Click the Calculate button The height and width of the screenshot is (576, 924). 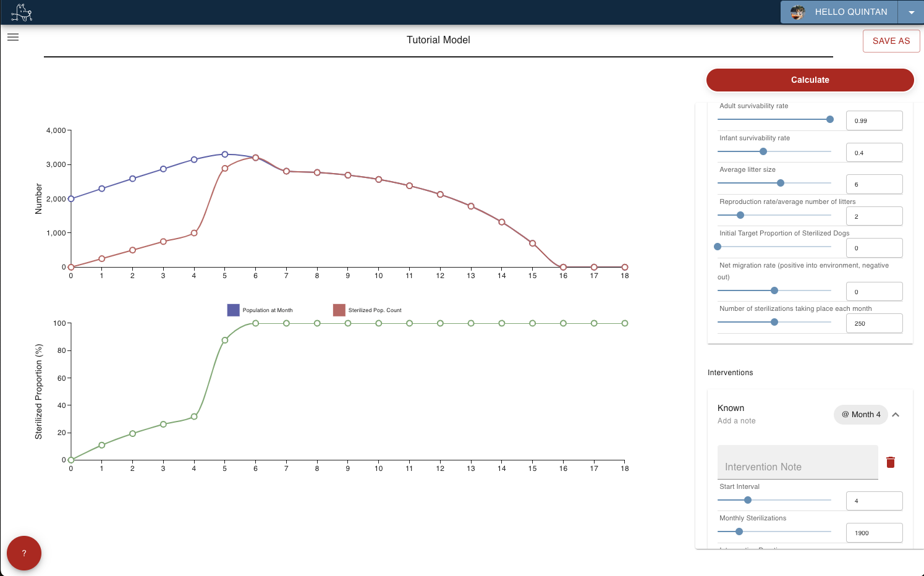pyautogui.click(x=810, y=80)
